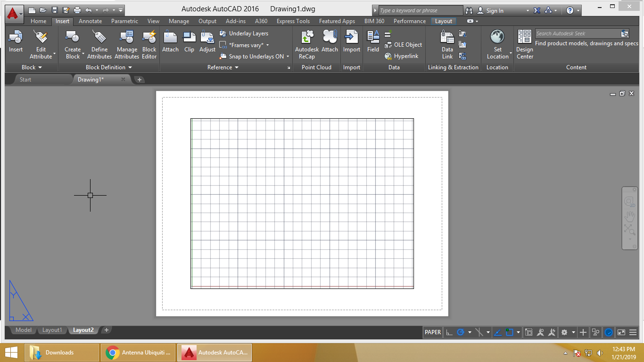
Task: Click the Hyperlink button
Action: [x=402, y=56]
